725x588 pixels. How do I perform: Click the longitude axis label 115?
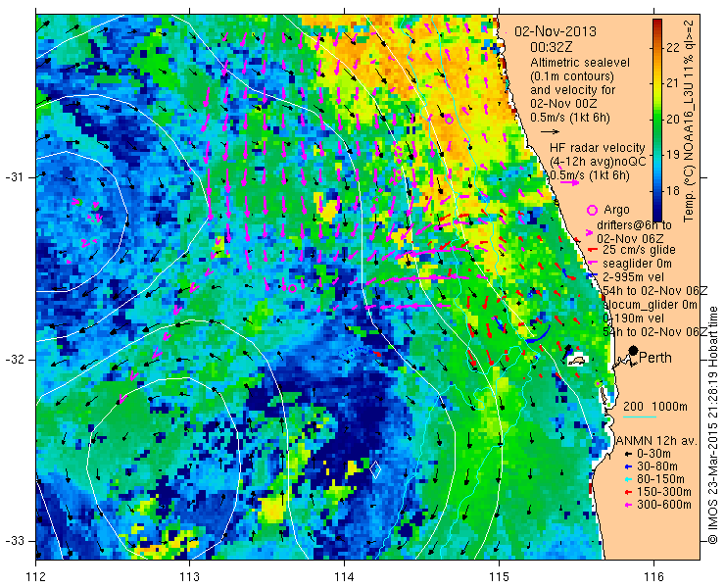click(x=499, y=577)
